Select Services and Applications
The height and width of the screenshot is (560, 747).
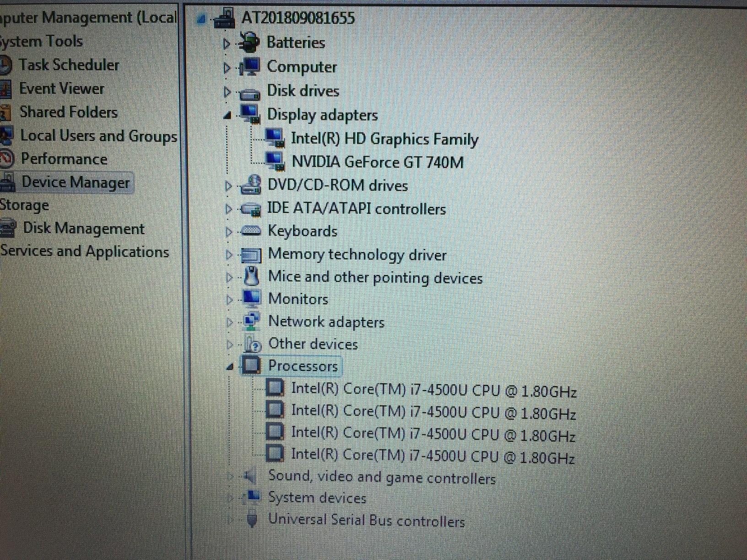tap(85, 251)
